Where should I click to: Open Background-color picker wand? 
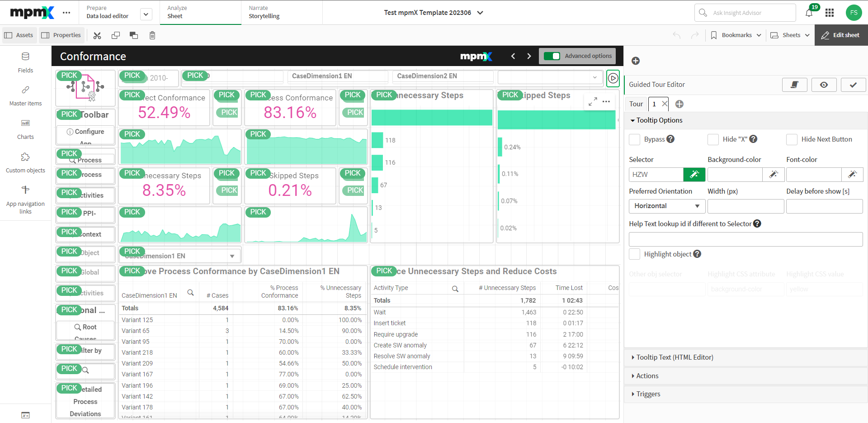coord(773,174)
